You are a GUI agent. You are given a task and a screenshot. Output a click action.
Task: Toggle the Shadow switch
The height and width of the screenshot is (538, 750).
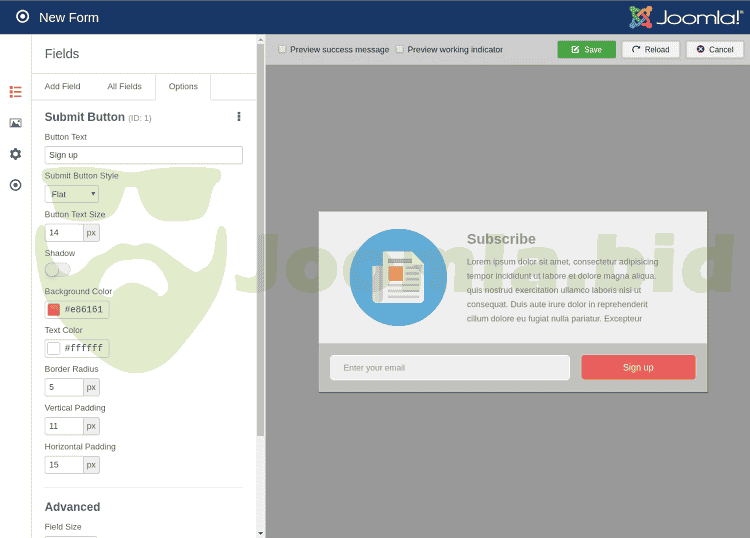pos(57,269)
